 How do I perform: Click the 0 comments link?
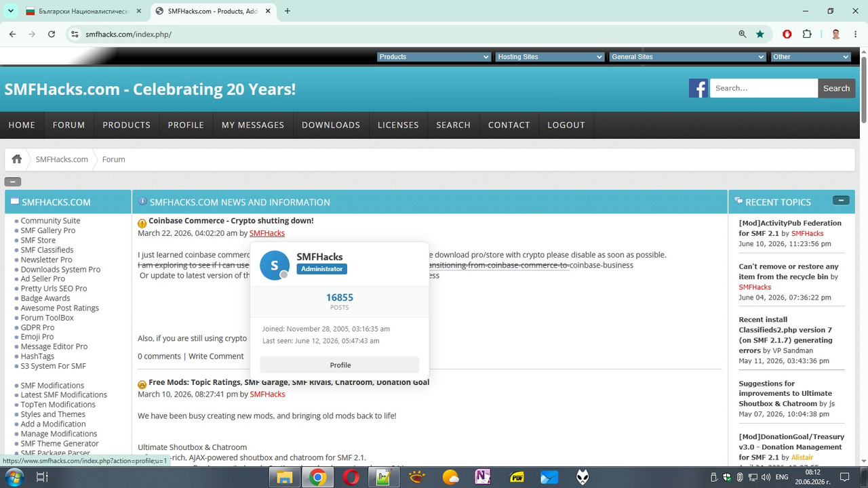(x=159, y=356)
